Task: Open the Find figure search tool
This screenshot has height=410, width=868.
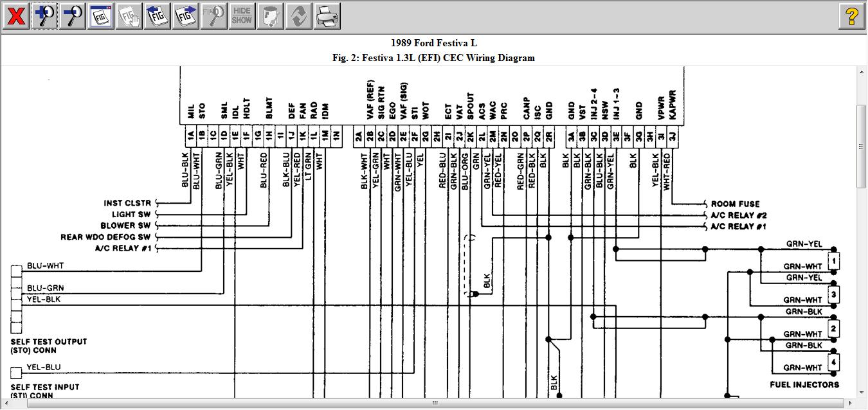Action: (213, 15)
